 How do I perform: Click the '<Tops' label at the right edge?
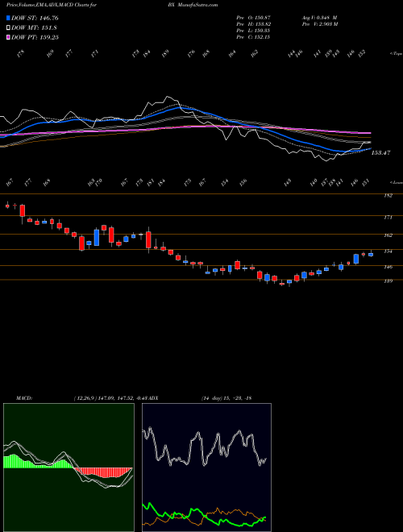pos(396,54)
